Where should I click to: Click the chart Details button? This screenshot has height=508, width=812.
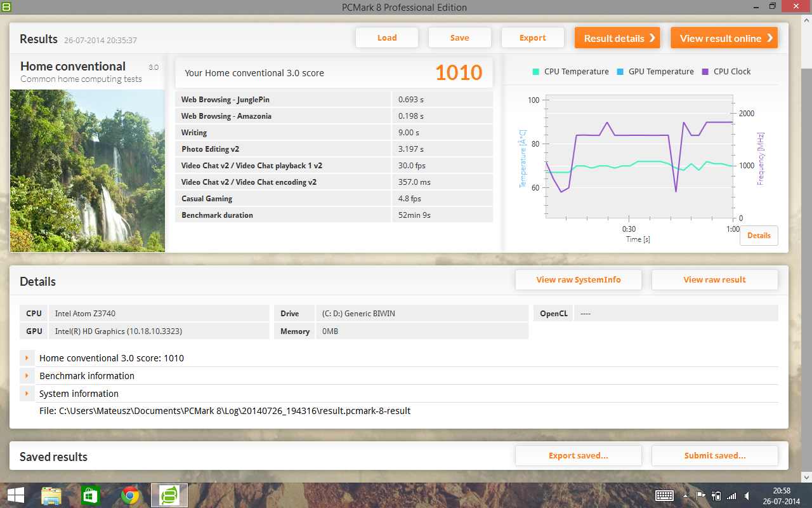click(x=759, y=236)
